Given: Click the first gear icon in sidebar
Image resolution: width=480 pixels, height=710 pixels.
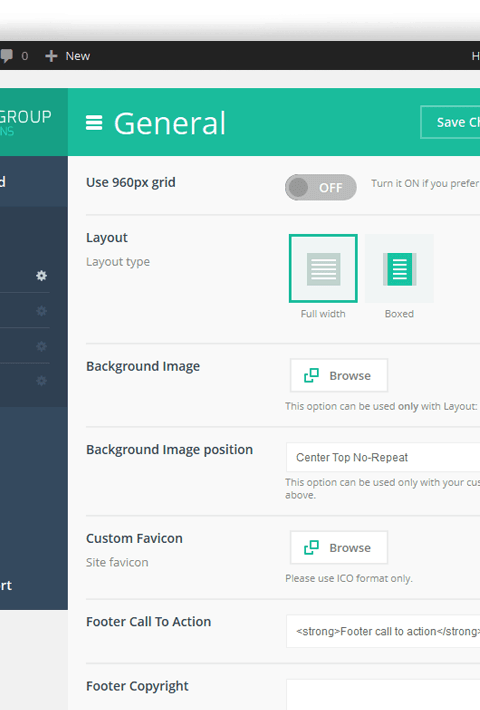Looking at the screenshot, I should (42, 275).
